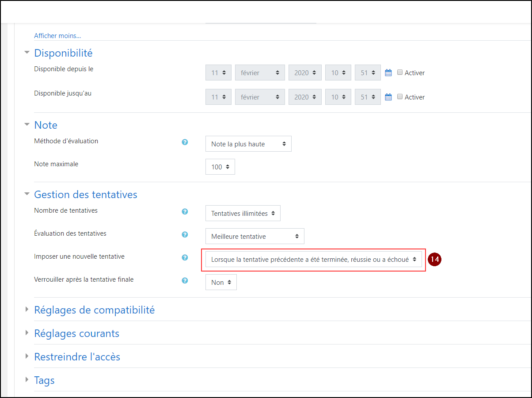Open the Meilleure tentative dropdown
The height and width of the screenshot is (398, 532).
pyautogui.click(x=255, y=237)
